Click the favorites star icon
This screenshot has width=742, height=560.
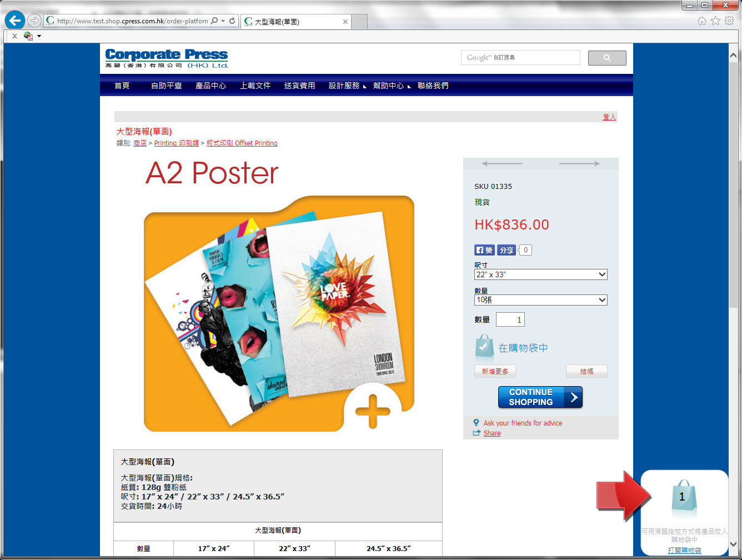pos(715,21)
